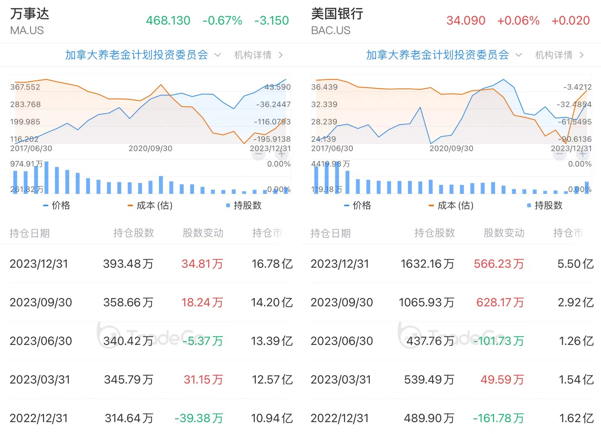Image resolution: width=601 pixels, height=434 pixels.
Task: Open the 万事达 MA.US stock title
Action: click(30, 21)
